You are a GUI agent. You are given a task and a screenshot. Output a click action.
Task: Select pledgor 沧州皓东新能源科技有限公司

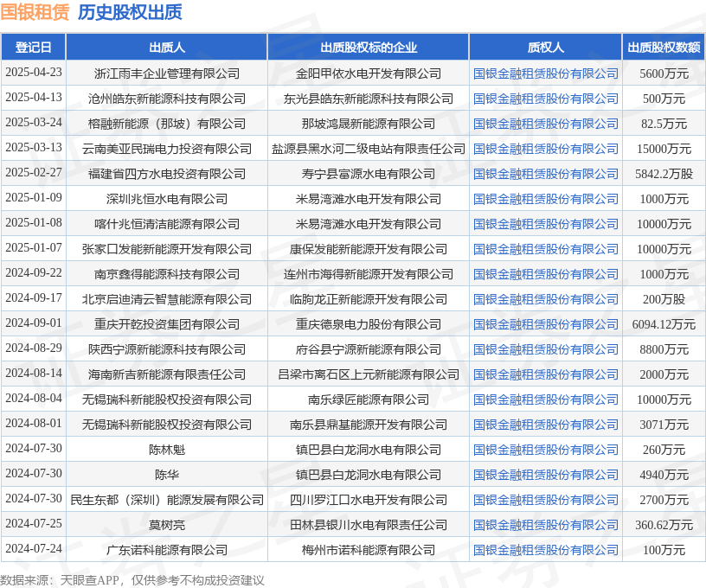[x=167, y=99]
